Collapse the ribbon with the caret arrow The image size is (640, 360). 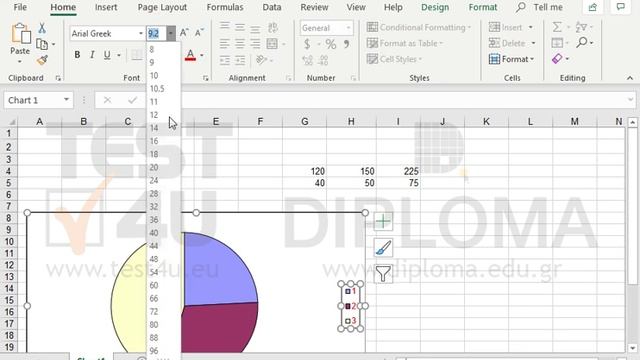click(x=630, y=78)
